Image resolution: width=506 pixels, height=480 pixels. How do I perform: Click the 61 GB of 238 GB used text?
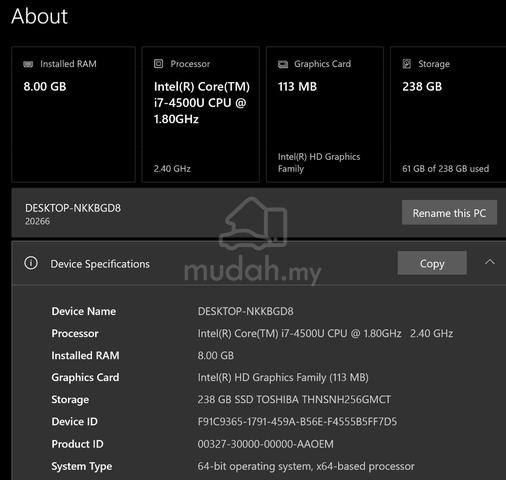[x=446, y=169]
